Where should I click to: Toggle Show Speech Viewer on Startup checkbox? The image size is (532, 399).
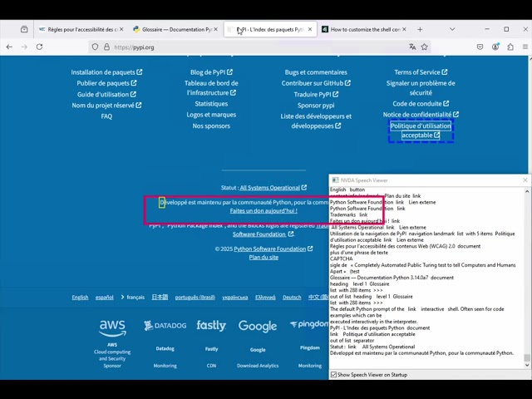tap(334, 375)
